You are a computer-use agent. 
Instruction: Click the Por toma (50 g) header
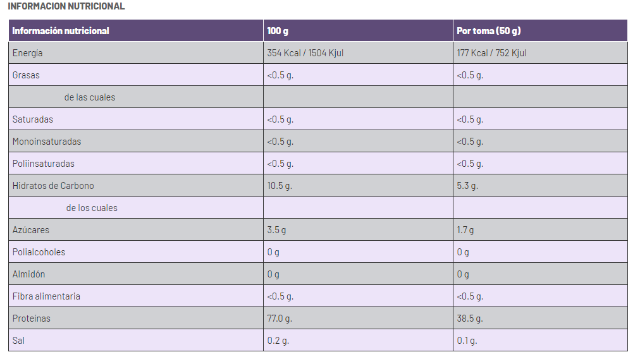click(x=489, y=31)
